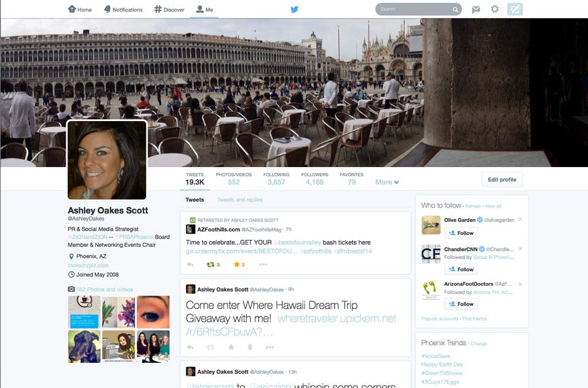Screen dimensions: 588x388
Task: Open Olive Garden's avatar
Action: (431, 225)
